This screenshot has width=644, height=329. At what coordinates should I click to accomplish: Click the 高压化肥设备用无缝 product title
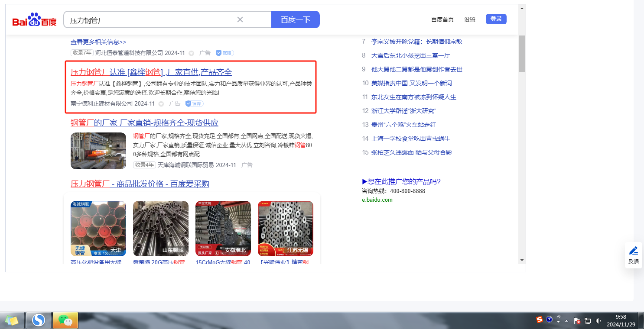[96, 262]
